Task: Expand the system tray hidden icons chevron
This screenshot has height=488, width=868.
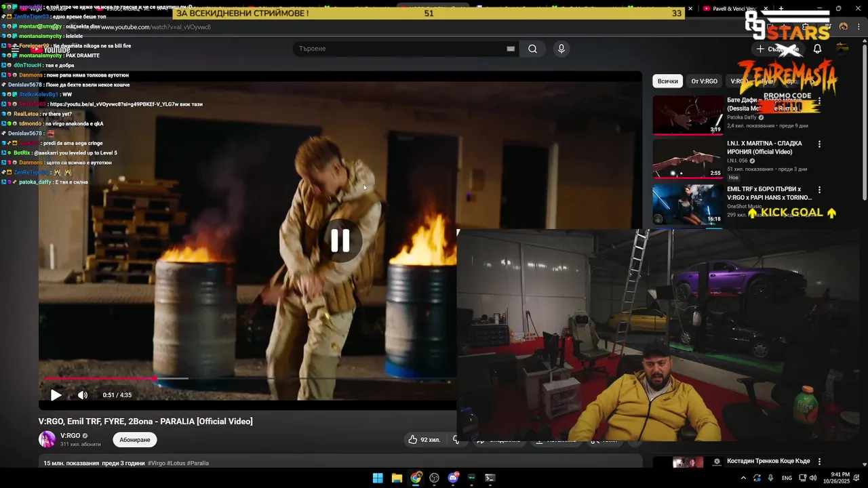Action: coord(743,478)
